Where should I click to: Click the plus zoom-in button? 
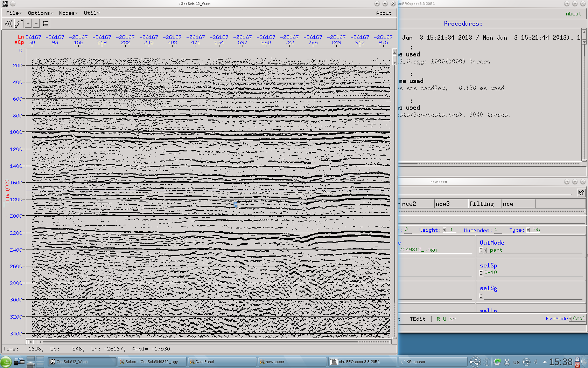28,23
